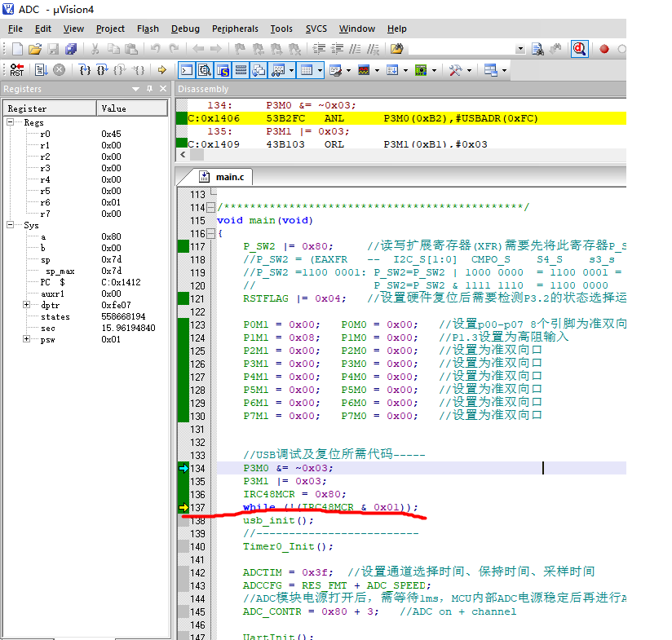
Task: Click the Start/Stop Debug Session icon
Action: pos(579,49)
